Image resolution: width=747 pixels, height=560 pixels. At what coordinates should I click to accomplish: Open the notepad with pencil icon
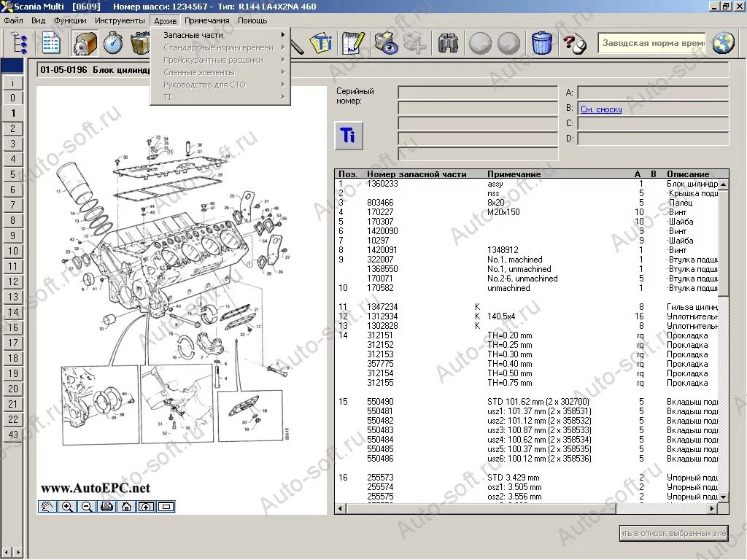pos(353,43)
